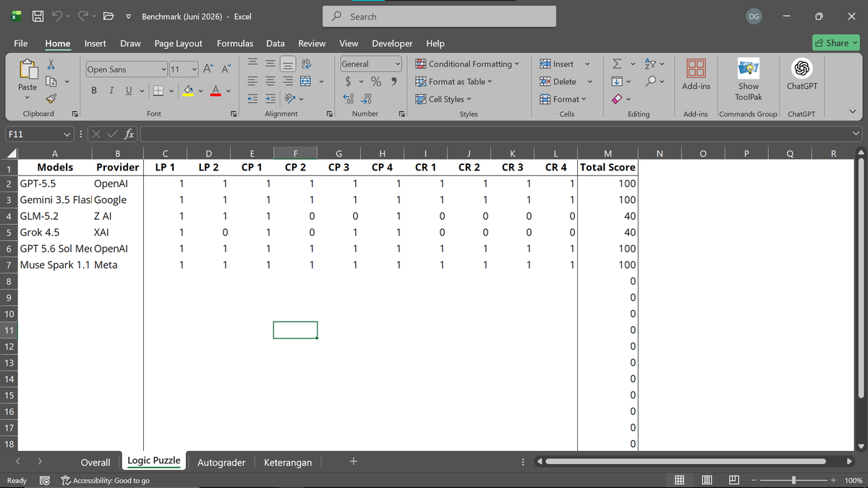868x488 pixels.
Task: Decrease font size with the small A icon
Action: 225,69
